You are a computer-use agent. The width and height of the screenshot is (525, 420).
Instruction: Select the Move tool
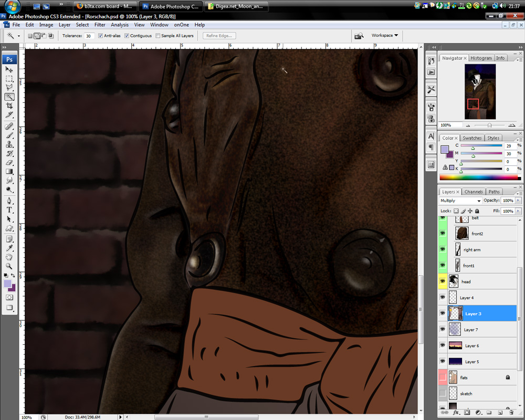(x=9, y=70)
